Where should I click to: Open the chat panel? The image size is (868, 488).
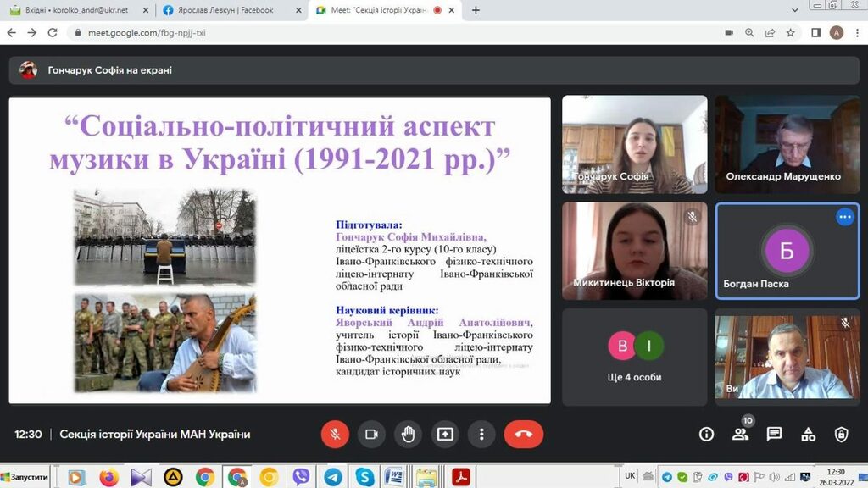774,435
